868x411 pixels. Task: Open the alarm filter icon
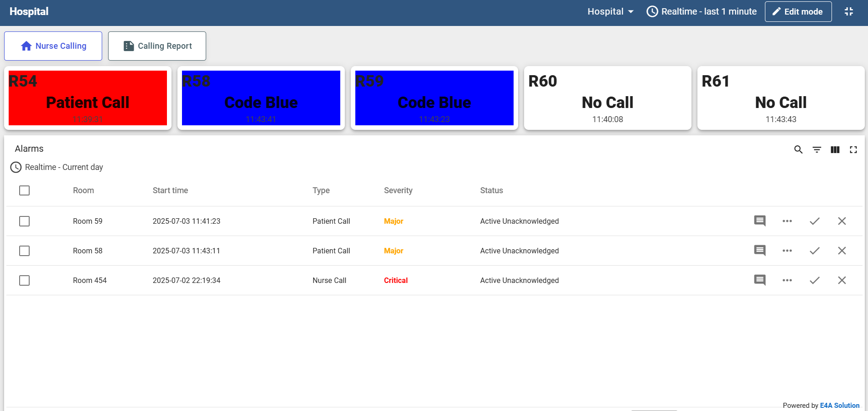[x=816, y=149]
